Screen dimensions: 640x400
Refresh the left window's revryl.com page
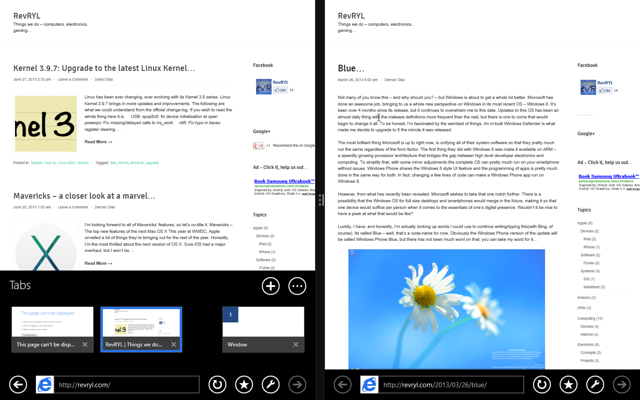pyautogui.click(x=217, y=384)
